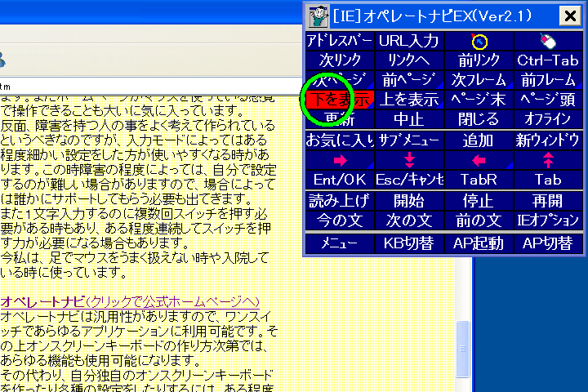
Task: Click the 追加 button
Action: (479, 140)
